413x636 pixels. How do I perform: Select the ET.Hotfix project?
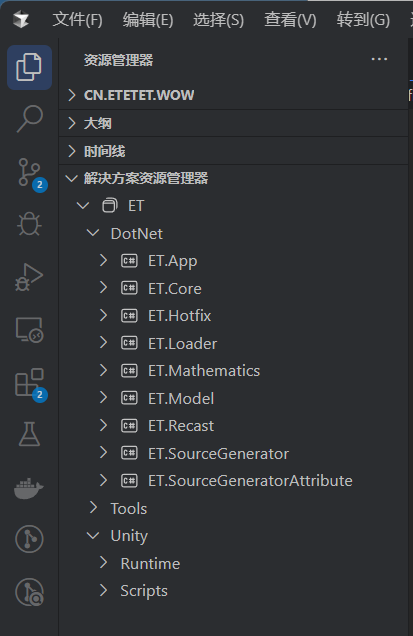point(179,316)
